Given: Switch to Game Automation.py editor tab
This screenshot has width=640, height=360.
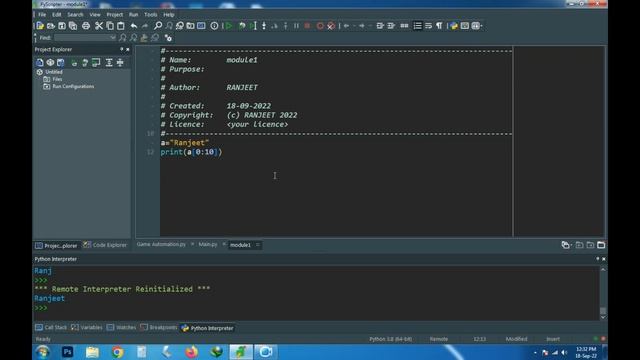Looking at the screenshot, I should [161, 244].
